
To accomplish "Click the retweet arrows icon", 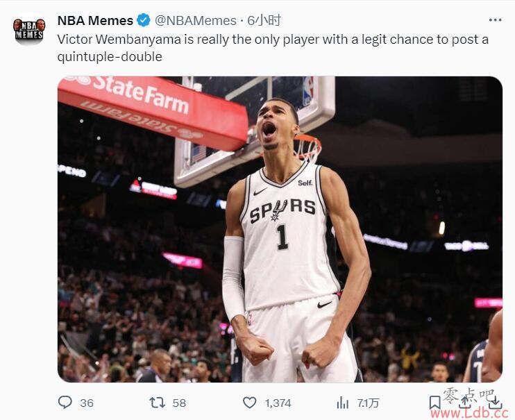I will 158,403.
